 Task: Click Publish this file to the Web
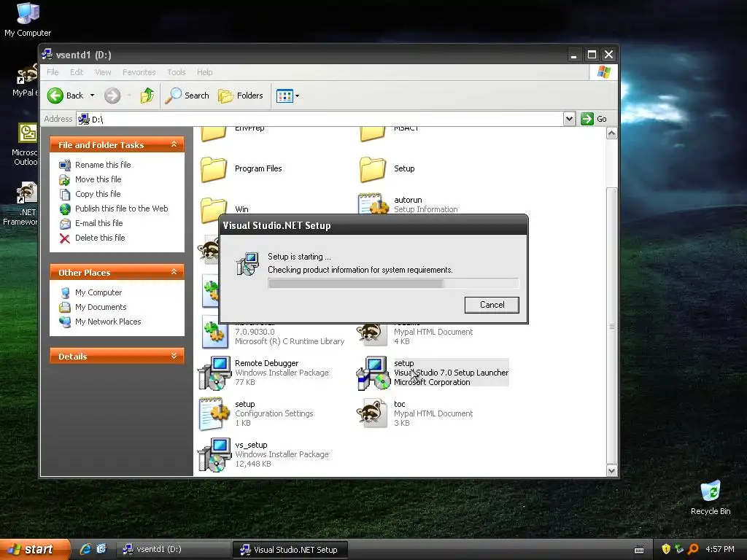pos(122,209)
